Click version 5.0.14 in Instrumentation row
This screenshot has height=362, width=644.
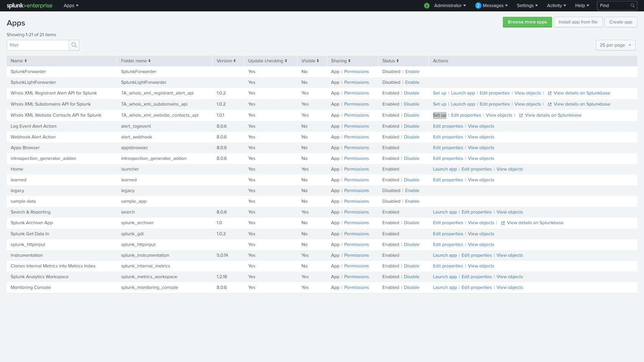tap(222, 256)
